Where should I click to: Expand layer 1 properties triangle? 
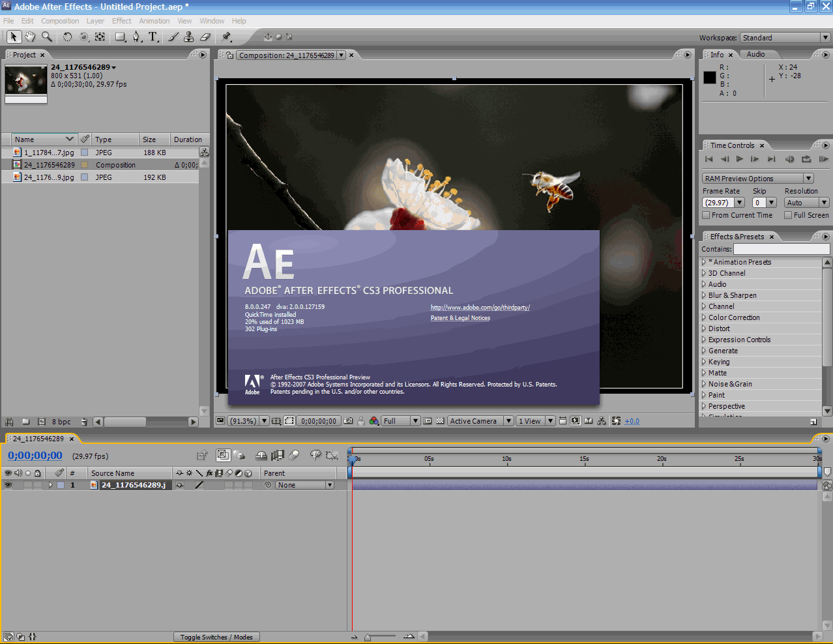[x=50, y=485]
